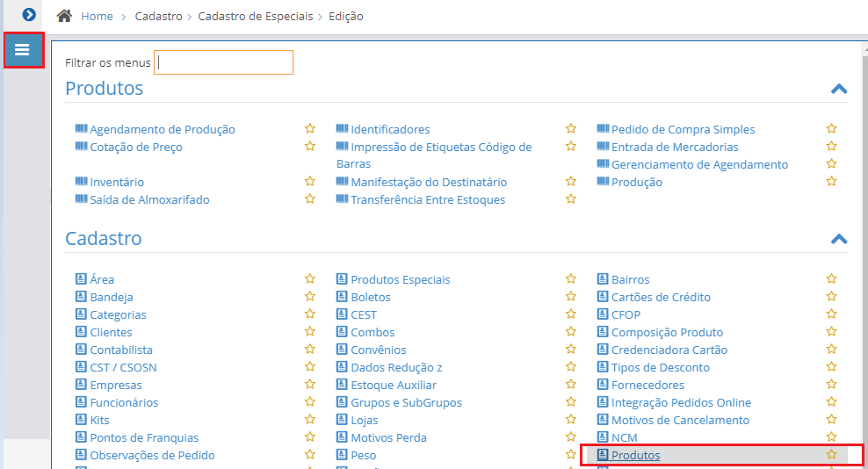Click the form icon beside Área
Viewport: 868px width, 469px height.
pyautogui.click(x=81, y=278)
